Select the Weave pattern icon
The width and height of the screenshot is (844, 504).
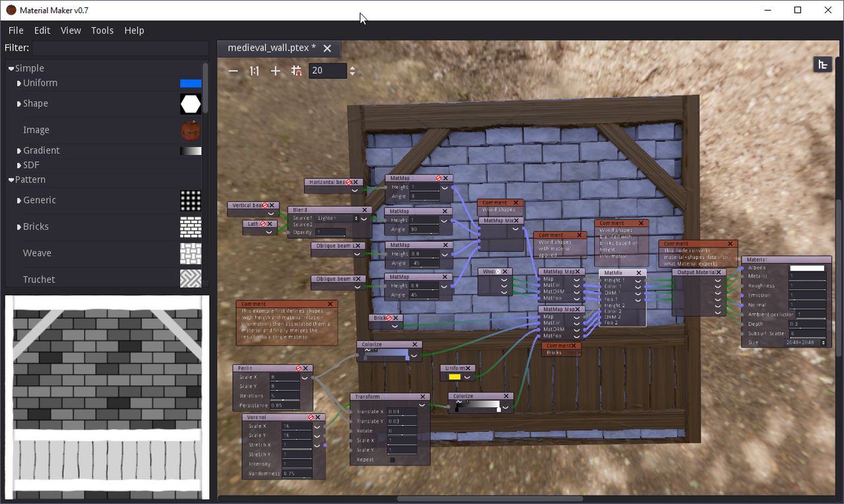tap(191, 253)
